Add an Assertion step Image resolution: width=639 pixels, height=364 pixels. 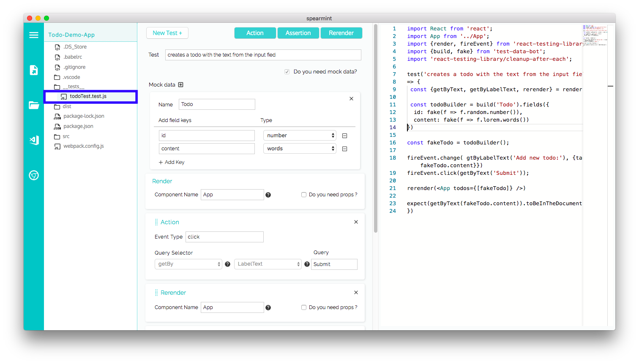(x=298, y=33)
